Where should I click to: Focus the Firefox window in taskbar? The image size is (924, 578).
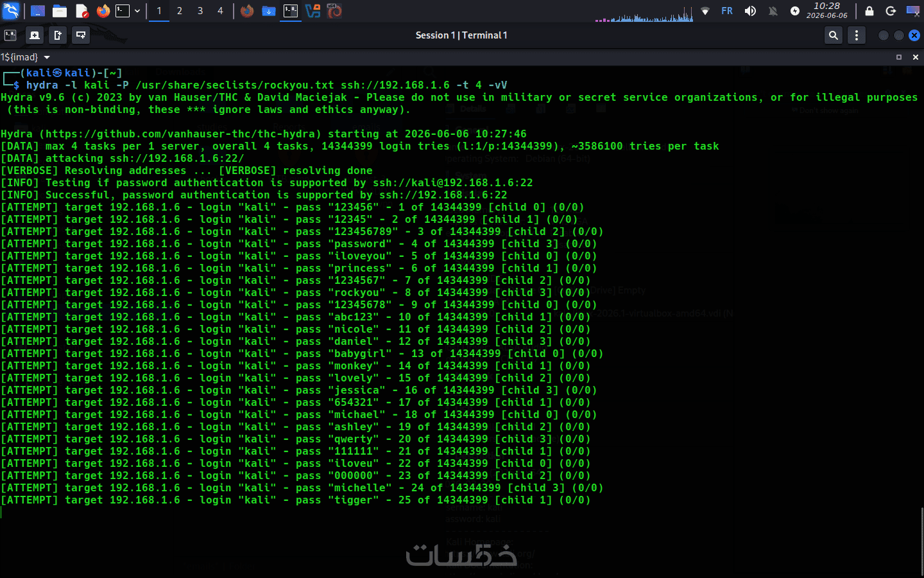click(247, 11)
